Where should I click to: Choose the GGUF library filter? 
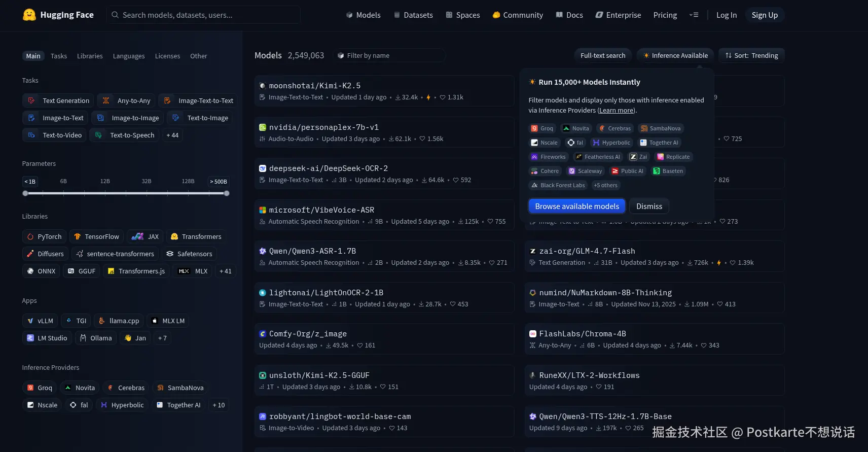tap(82, 271)
